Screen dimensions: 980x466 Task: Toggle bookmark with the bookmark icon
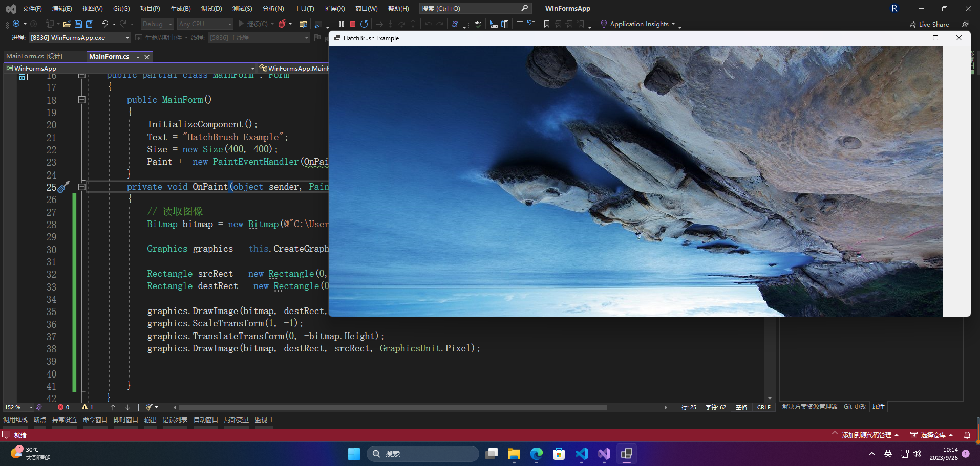[x=547, y=24]
